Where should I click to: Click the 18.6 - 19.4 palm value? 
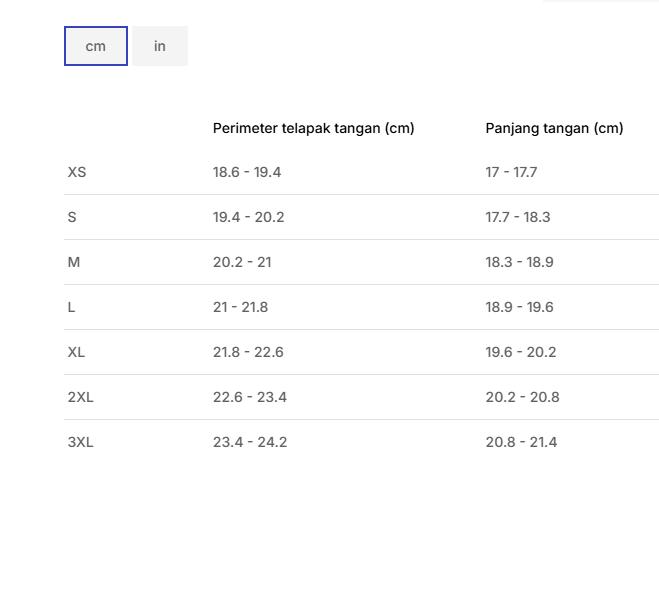coord(247,172)
